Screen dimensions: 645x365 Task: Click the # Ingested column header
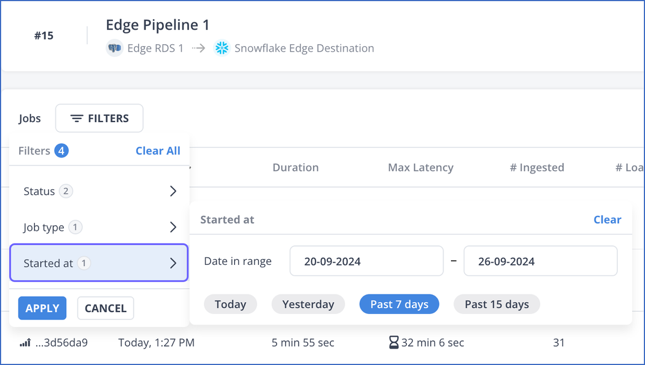point(537,167)
